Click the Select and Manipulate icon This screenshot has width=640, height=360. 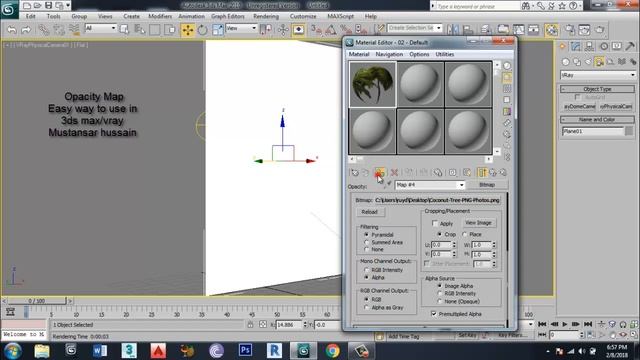point(283,29)
